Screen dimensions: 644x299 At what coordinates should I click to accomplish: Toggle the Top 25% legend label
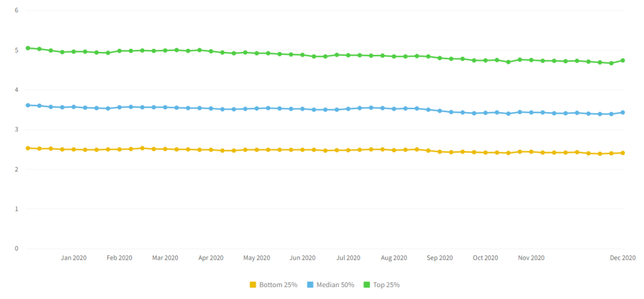coord(386,285)
